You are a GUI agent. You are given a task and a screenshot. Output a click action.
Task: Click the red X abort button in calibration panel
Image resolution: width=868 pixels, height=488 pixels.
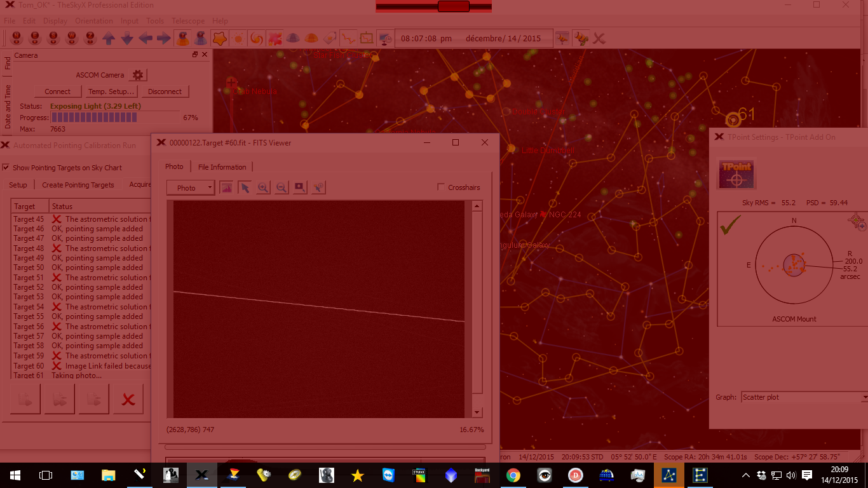(128, 399)
